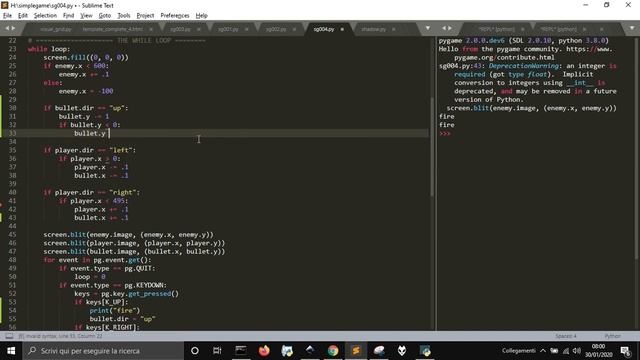Close the sg002.py tab
Image resolution: width=640 pixels, height=360 pixels.
click(x=294, y=29)
